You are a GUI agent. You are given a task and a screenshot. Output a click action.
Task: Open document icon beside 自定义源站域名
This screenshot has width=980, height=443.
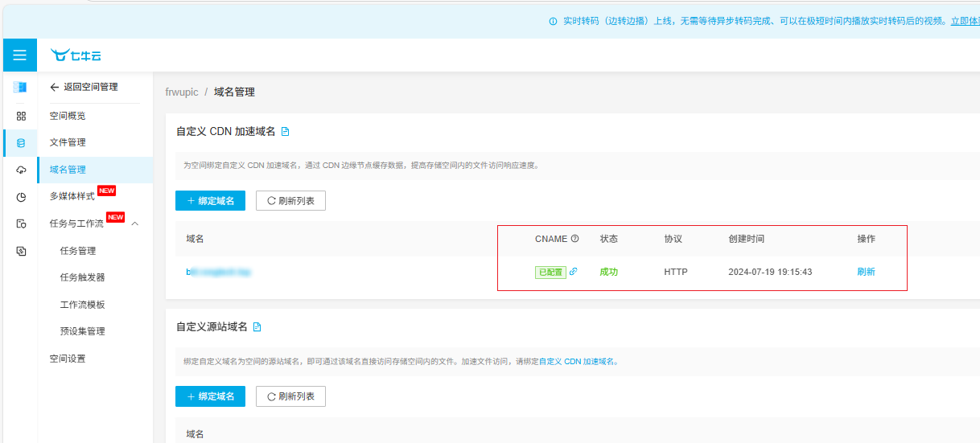257,327
